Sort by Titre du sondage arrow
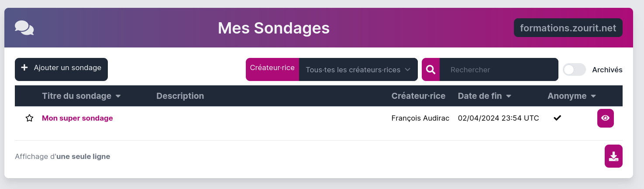The height and width of the screenshot is (189, 644). click(118, 96)
